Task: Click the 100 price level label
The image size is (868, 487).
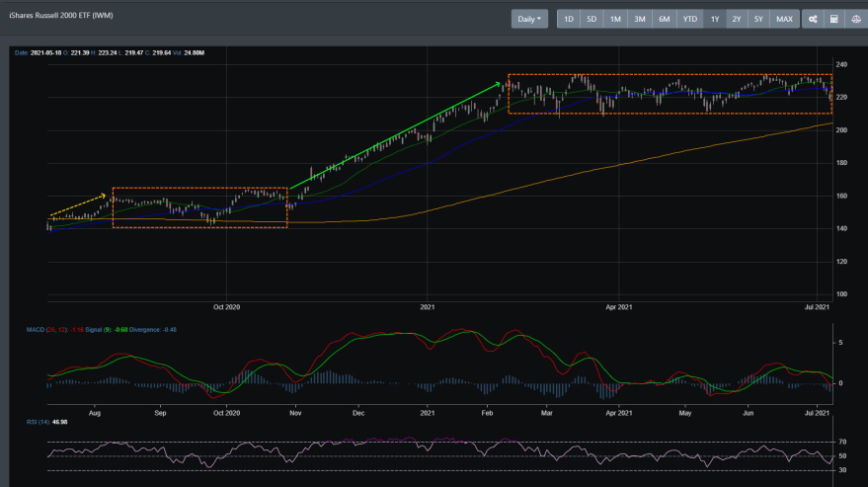Action: [841, 294]
